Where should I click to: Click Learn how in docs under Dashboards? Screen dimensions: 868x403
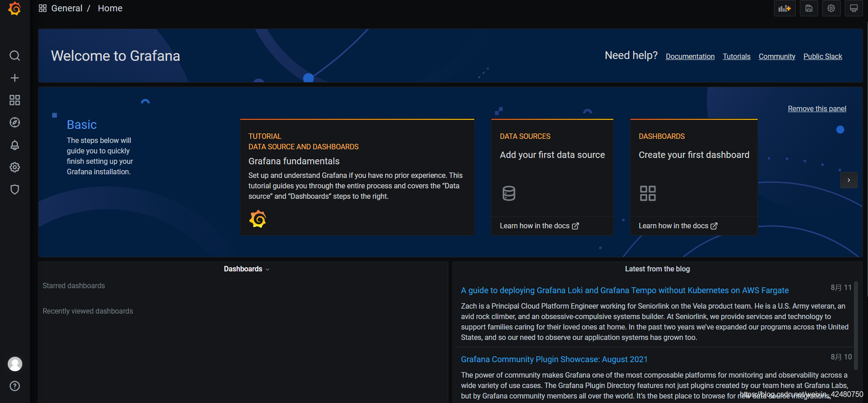click(x=678, y=226)
